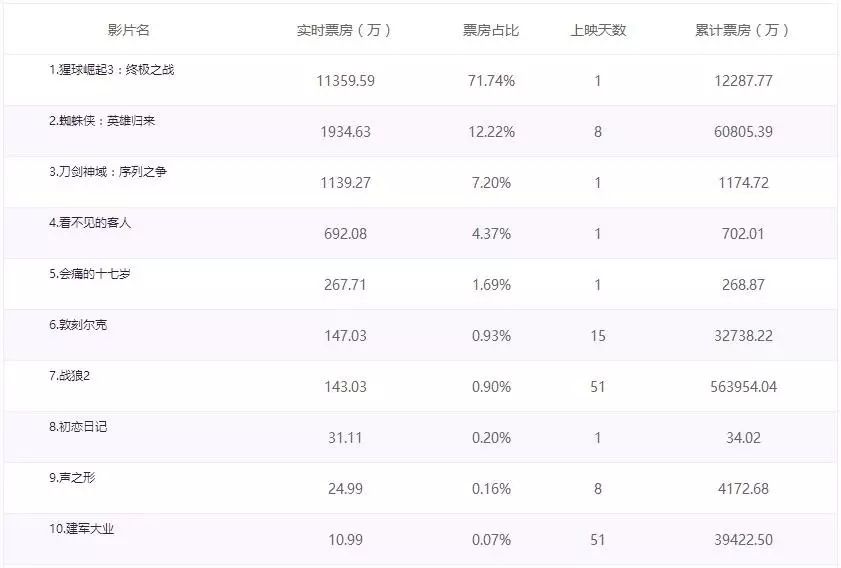Screen dimensions: 841x568
Task: Click real-time box office value 10.99
Action: tap(345, 540)
